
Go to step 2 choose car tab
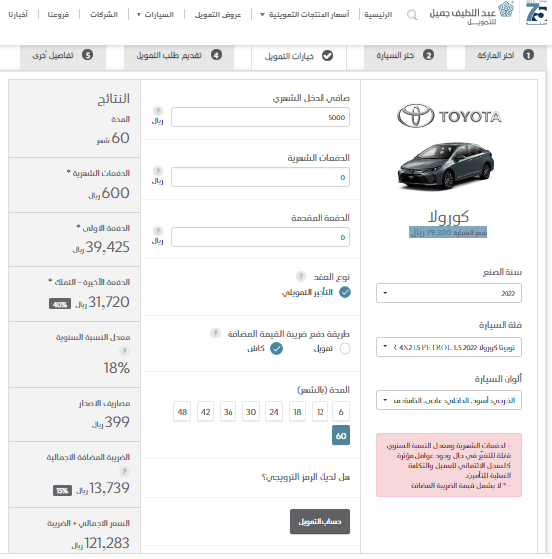click(x=405, y=55)
